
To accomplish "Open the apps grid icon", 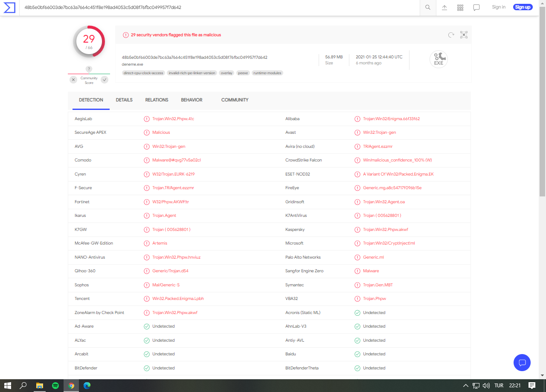I will 460,7.
